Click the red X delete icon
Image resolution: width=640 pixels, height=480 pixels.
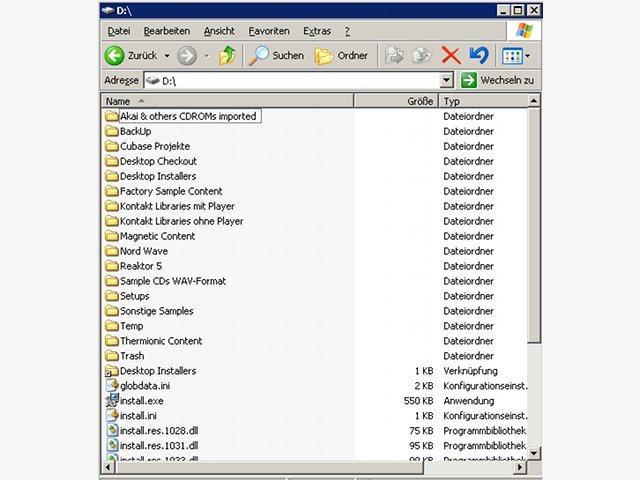(x=451, y=56)
